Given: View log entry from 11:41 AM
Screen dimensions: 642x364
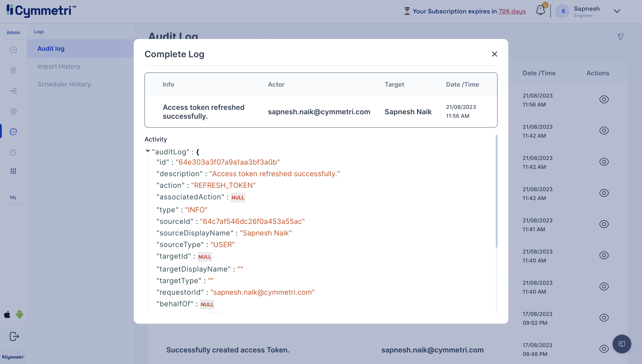Looking at the screenshot, I should [x=604, y=224].
